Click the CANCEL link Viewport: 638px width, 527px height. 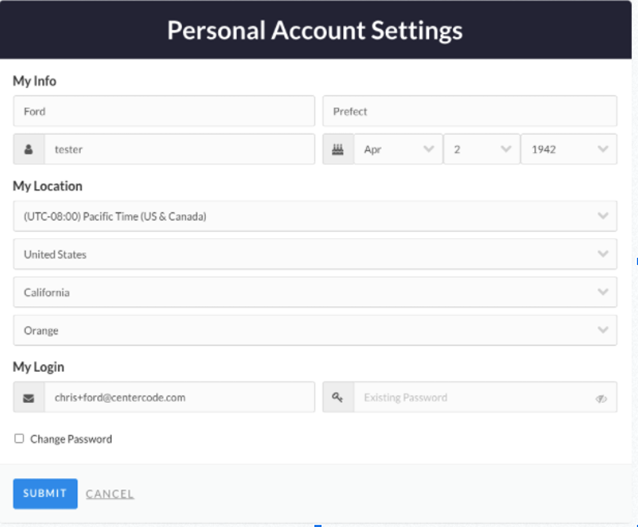coord(110,494)
